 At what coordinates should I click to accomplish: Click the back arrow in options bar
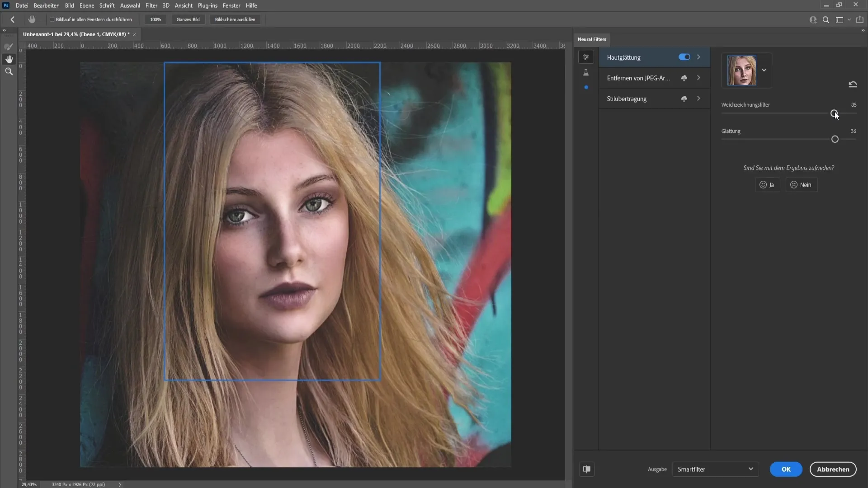tap(13, 19)
